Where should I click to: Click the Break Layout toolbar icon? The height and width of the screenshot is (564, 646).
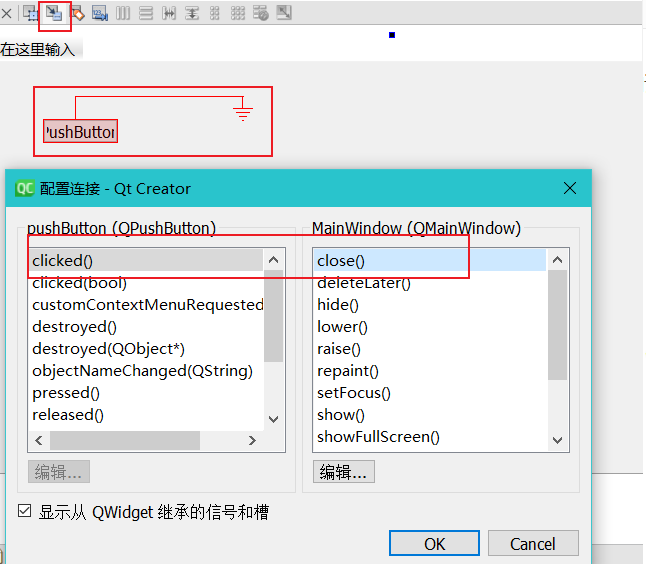click(x=261, y=13)
